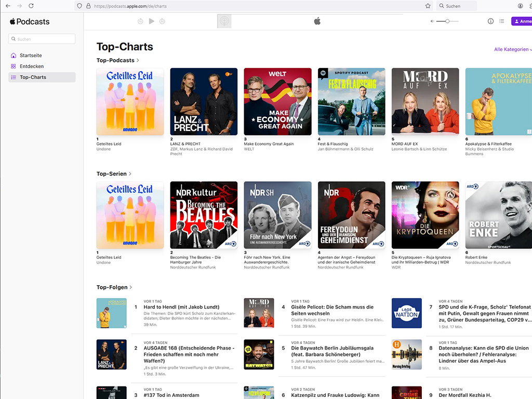This screenshot has width=532, height=399.
Task: Open the playback queue list icon
Action: (x=501, y=21)
